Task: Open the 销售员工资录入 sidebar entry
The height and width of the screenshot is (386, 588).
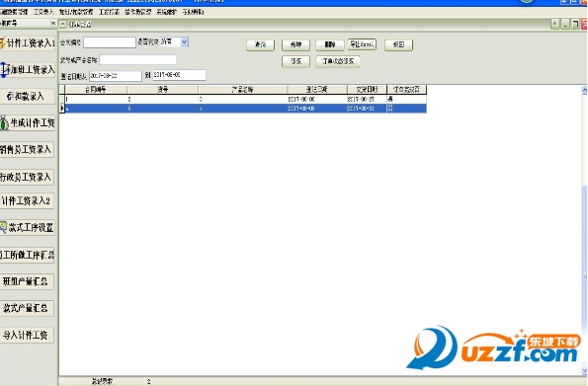Action: tap(27, 149)
